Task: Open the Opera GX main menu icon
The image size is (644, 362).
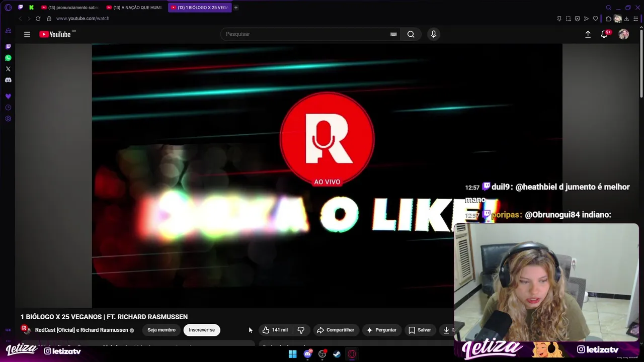Action: point(8,8)
